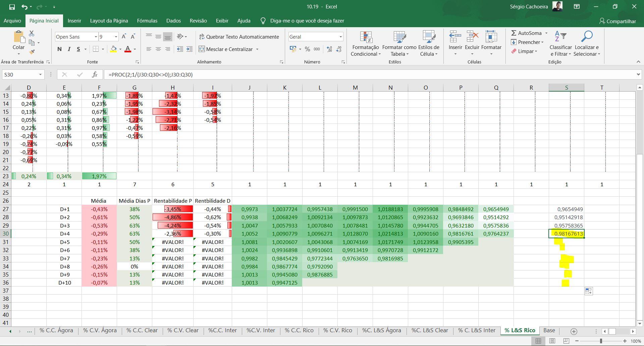
Task: Open AutoFill options icon below S36
Action: [x=589, y=291]
